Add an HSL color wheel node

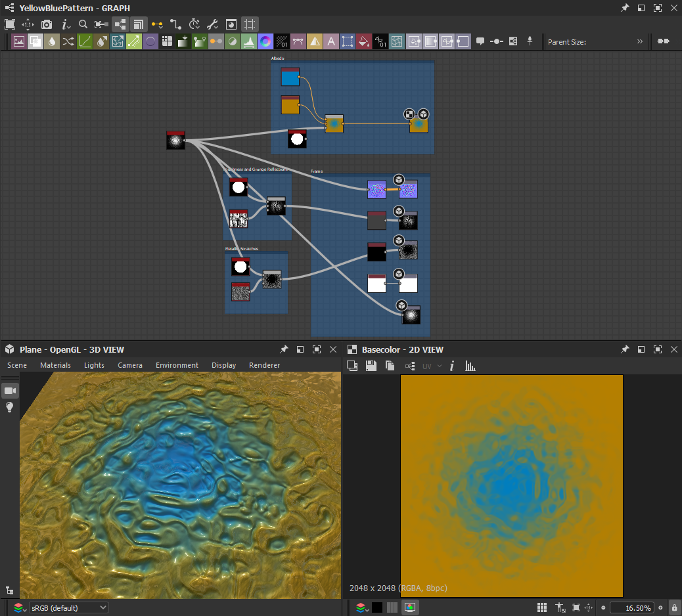(265, 41)
